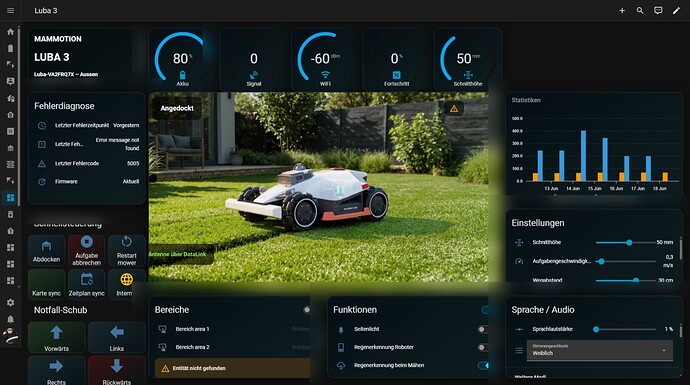
Task: Open the user profile avatar
Action: (x=11, y=336)
